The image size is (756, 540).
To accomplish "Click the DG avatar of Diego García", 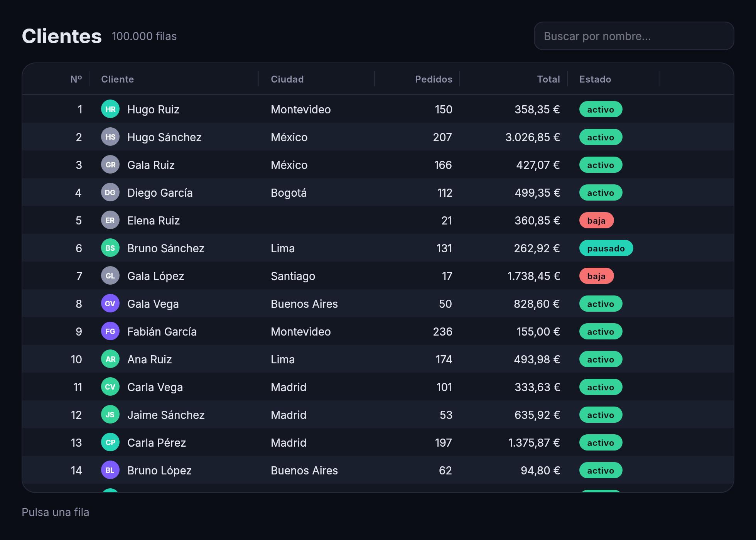I will tap(110, 192).
